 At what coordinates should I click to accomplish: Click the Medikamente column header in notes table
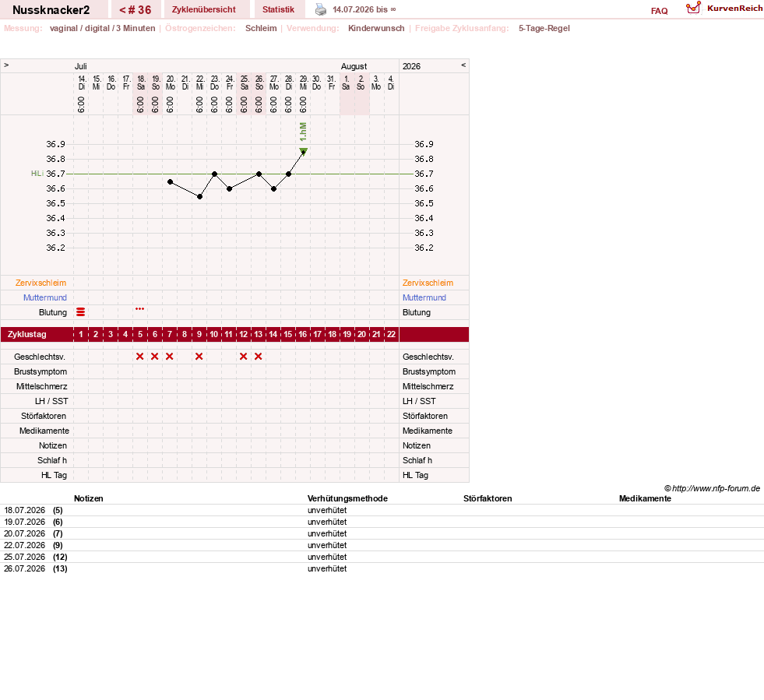click(x=645, y=498)
